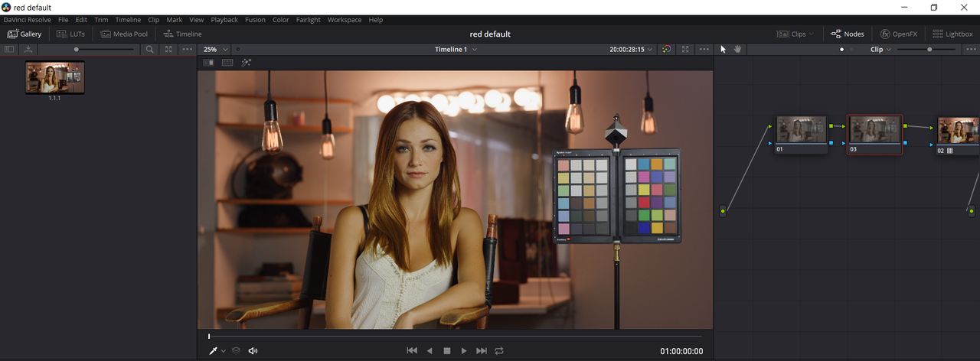This screenshot has height=361, width=980.
Task: Open the Fusion menu
Action: 255,20
